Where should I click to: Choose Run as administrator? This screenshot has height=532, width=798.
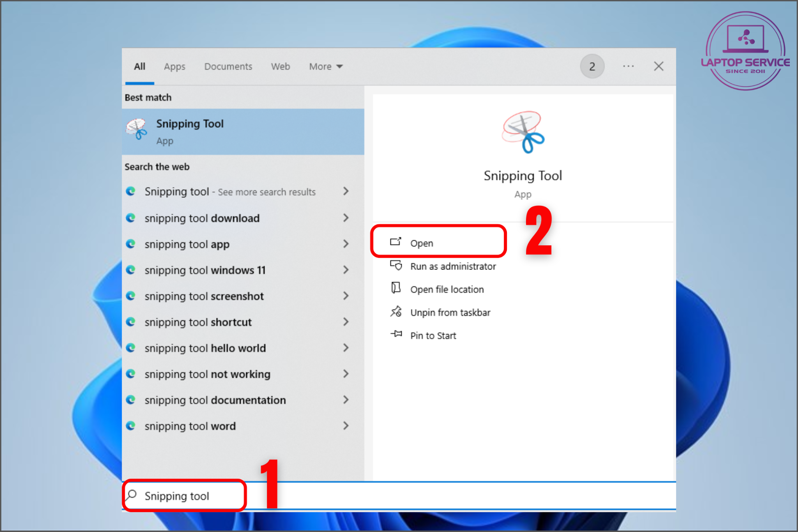(x=453, y=266)
